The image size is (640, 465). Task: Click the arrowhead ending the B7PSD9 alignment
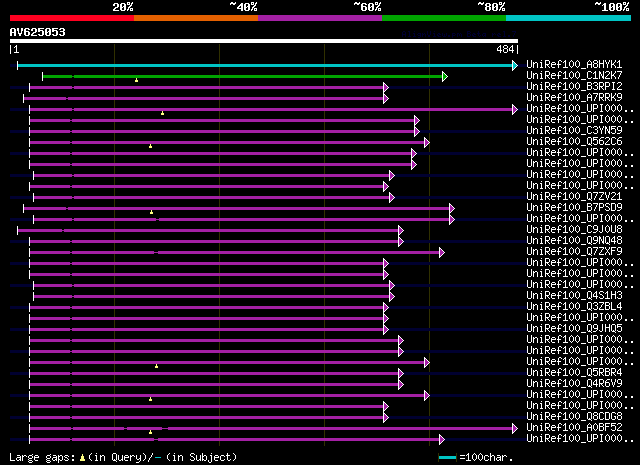click(x=452, y=209)
